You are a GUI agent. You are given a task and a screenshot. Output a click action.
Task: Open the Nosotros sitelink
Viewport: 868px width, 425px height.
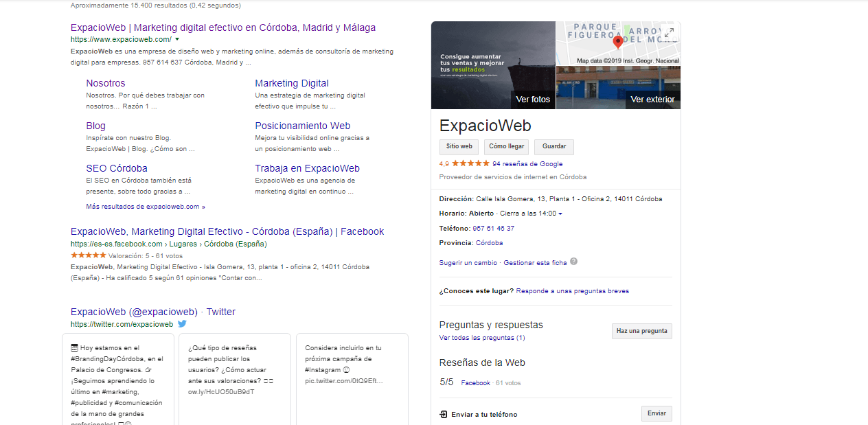tap(106, 83)
